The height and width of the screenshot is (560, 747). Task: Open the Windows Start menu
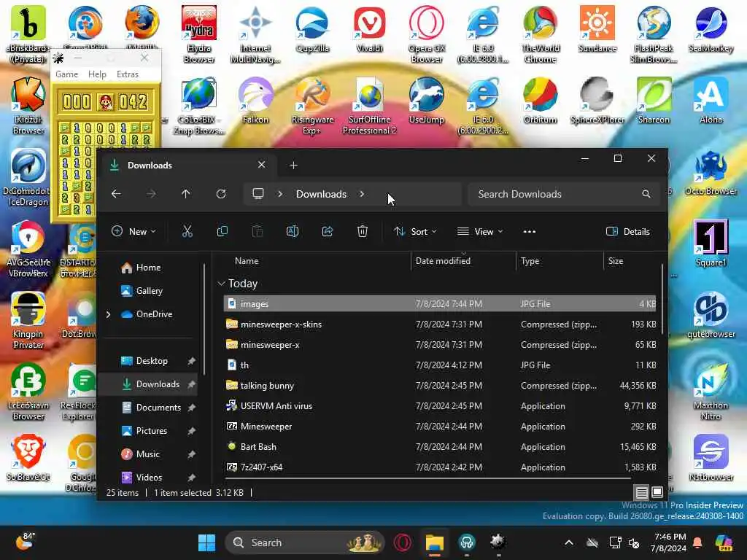tap(206, 542)
